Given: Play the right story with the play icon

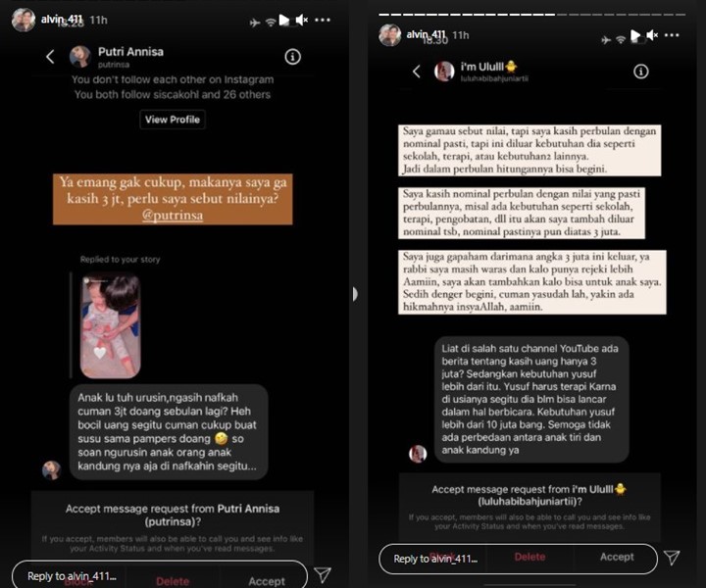Looking at the screenshot, I should [x=634, y=35].
